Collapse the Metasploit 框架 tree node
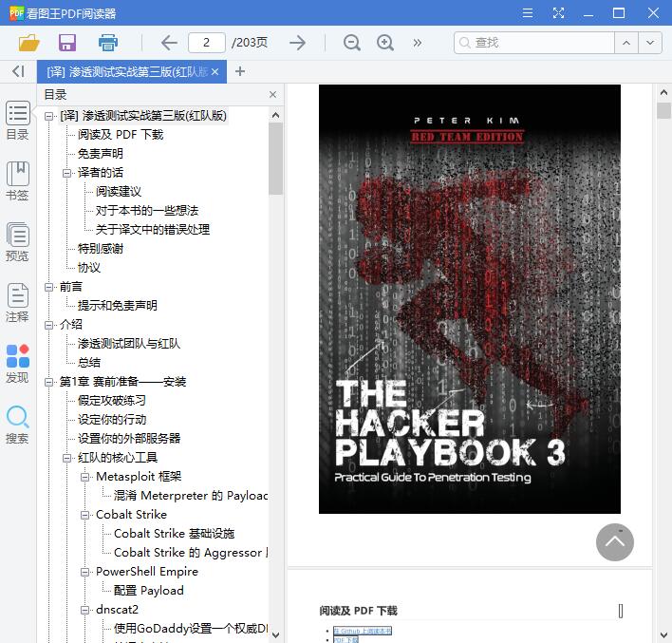Image resolution: width=672 pixels, height=643 pixels. pyautogui.click(x=84, y=477)
